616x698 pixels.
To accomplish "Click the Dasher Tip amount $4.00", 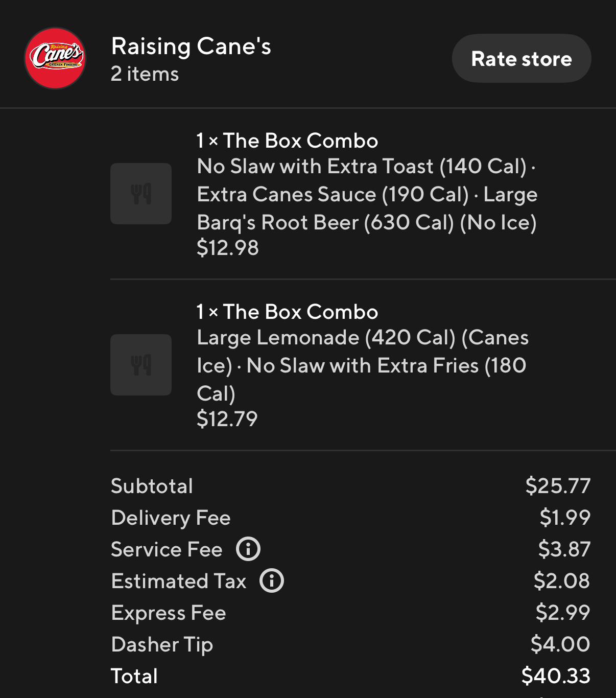I will pos(560,644).
